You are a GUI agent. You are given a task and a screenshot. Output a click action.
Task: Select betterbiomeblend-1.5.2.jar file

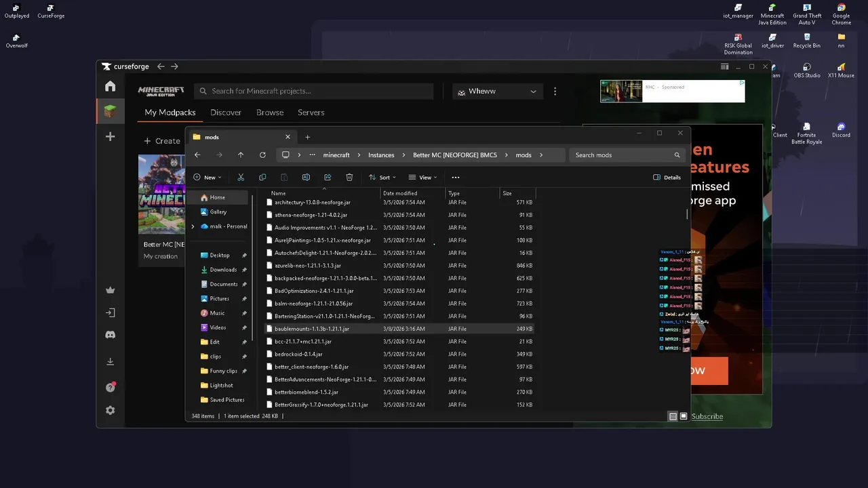click(x=399, y=392)
